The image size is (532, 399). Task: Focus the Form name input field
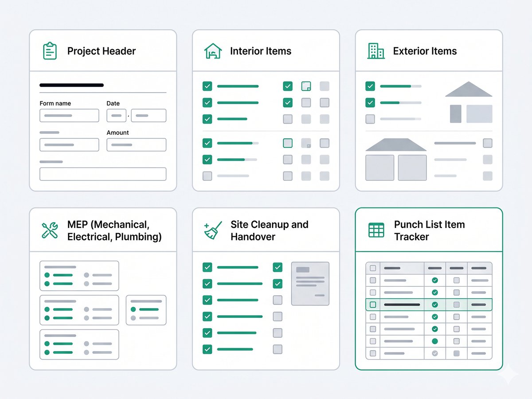tap(69, 116)
